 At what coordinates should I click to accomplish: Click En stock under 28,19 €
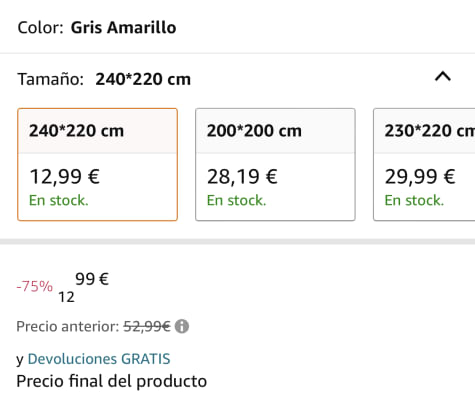[x=236, y=201]
